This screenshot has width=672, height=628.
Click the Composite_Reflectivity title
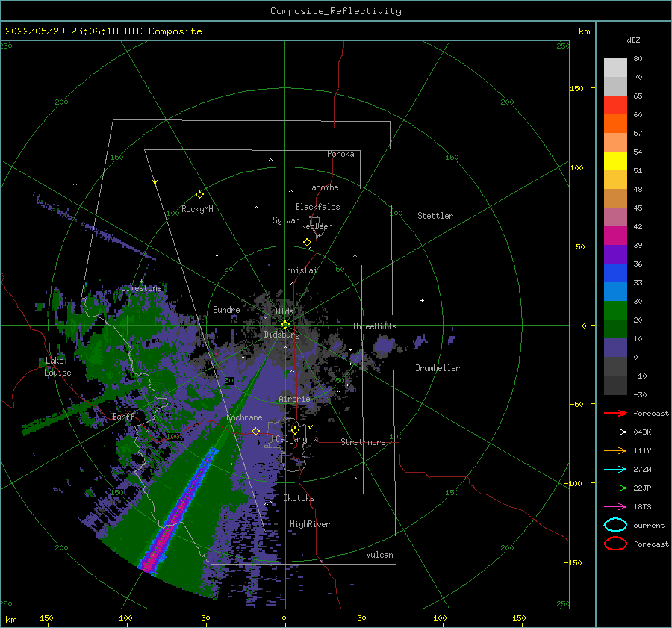click(x=335, y=11)
